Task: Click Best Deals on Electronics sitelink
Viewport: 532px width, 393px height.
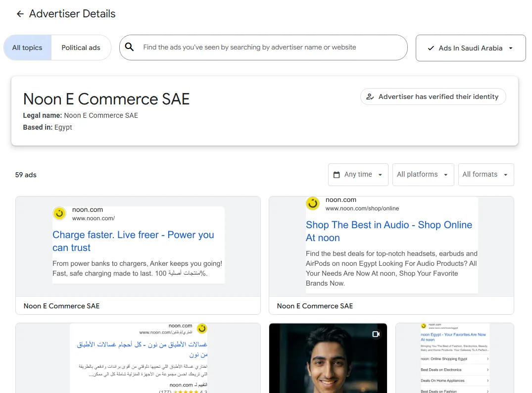Action: pyautogui.click(x=455, y=370)
